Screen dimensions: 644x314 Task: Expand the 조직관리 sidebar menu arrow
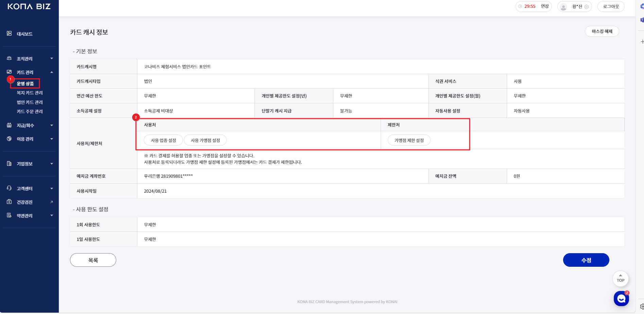[x=52, y=58]
